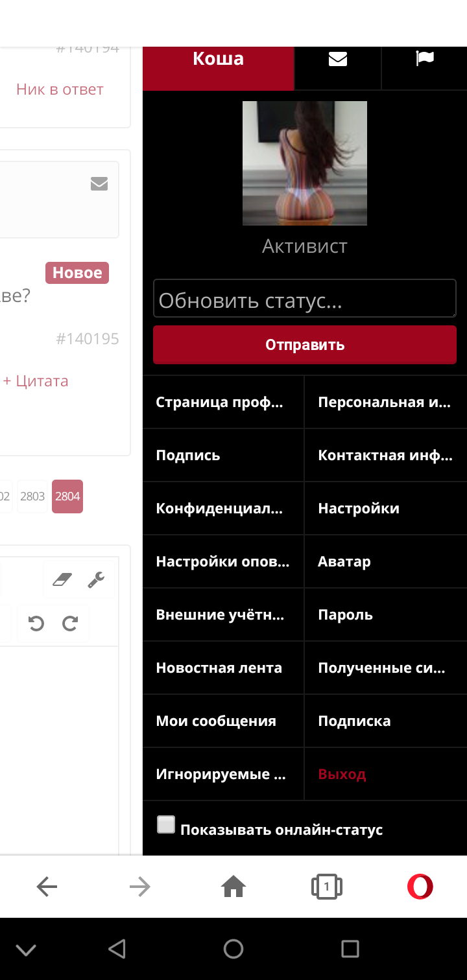
Task: Open the browser home page
Action: [233, 886]
